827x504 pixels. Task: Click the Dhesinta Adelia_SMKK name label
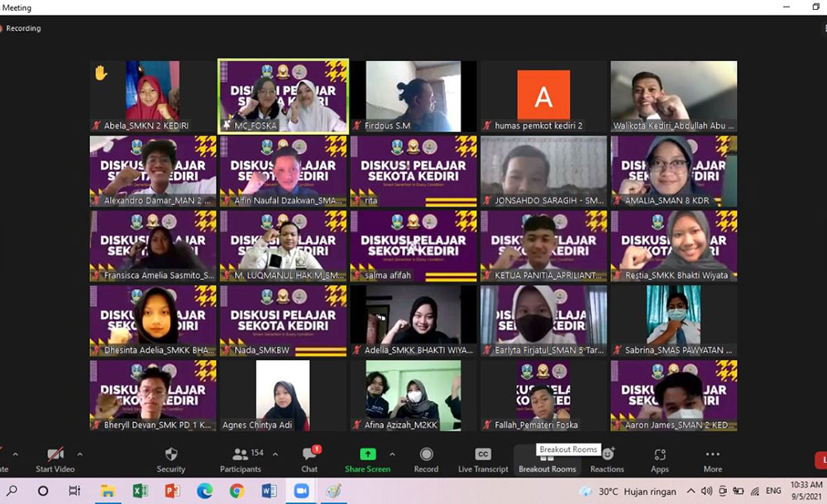coord(159,350)
